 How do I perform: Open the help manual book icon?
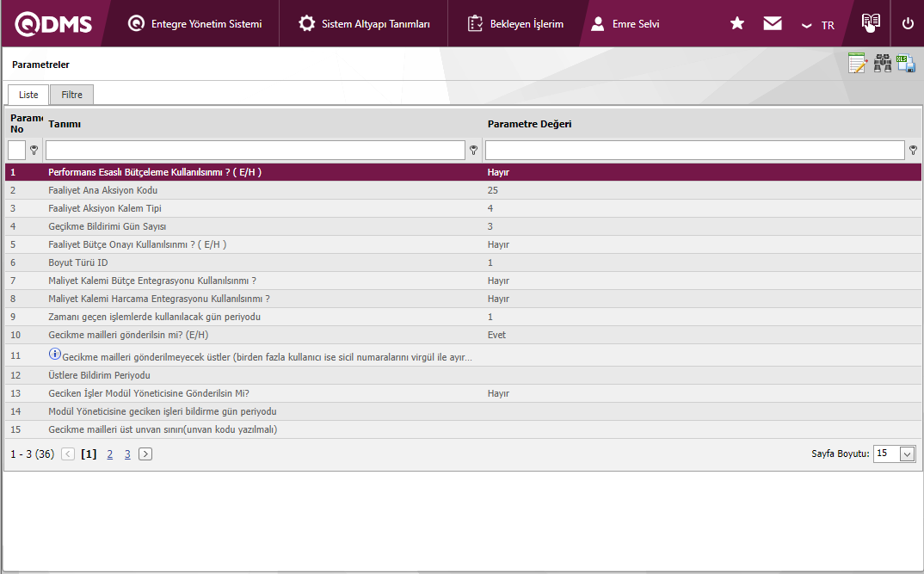click(871, 23)
